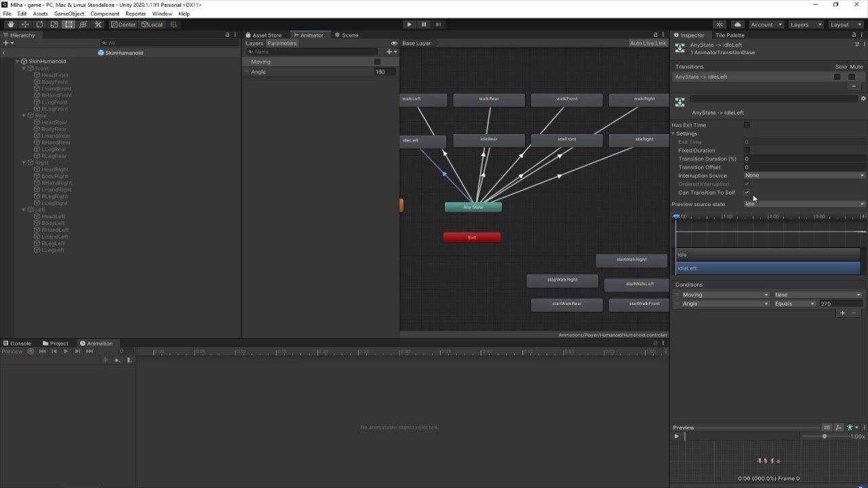Click the grid snapping toolbar icon
Screen dimensions: 868x488
coord(174,24)
